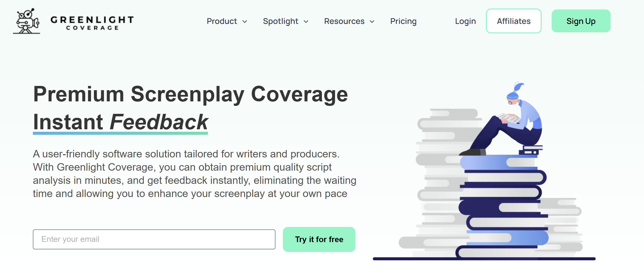Click the robot camera logo icon
The width and height of the screenshot is (644, 273).
click(26, 21)
